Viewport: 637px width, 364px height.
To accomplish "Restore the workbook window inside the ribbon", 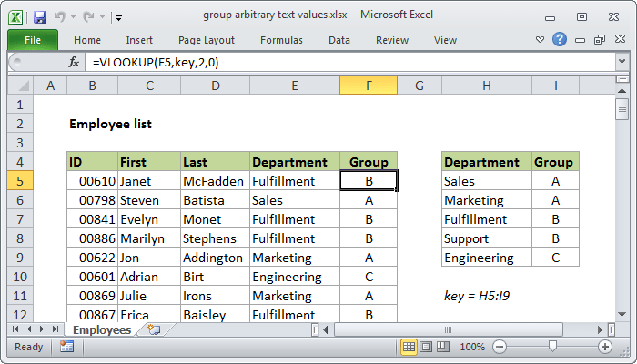I will coord(600,39).
